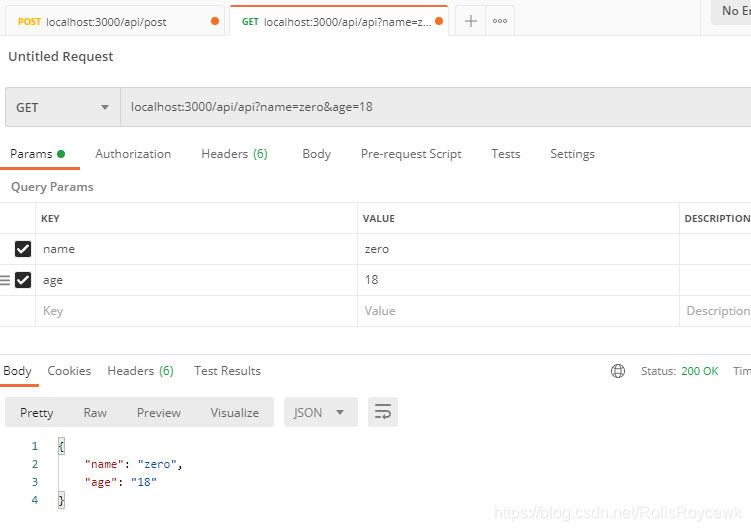Open the Pre-request Script tab
The image size is (751, 531).
tap(411, 154)
